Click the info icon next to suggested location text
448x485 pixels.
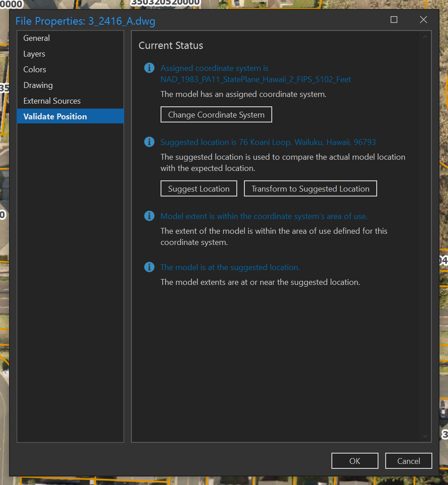click(149, 142)
